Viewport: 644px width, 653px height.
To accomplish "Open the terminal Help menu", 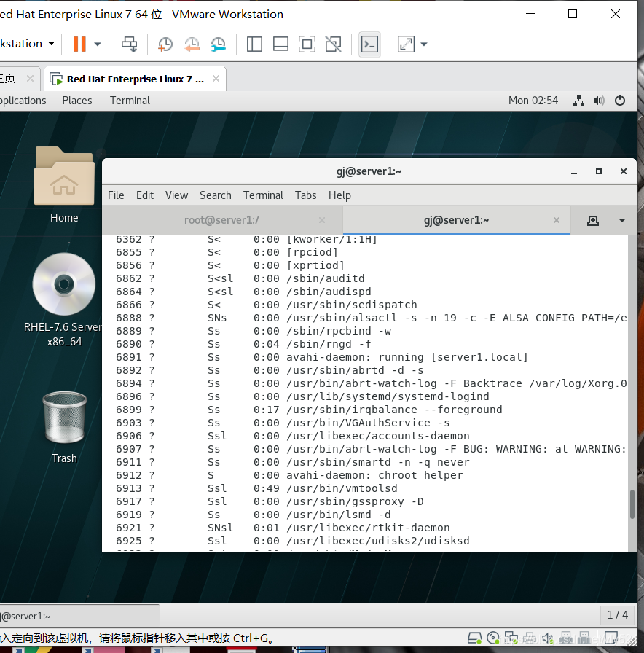I will 339,195.
